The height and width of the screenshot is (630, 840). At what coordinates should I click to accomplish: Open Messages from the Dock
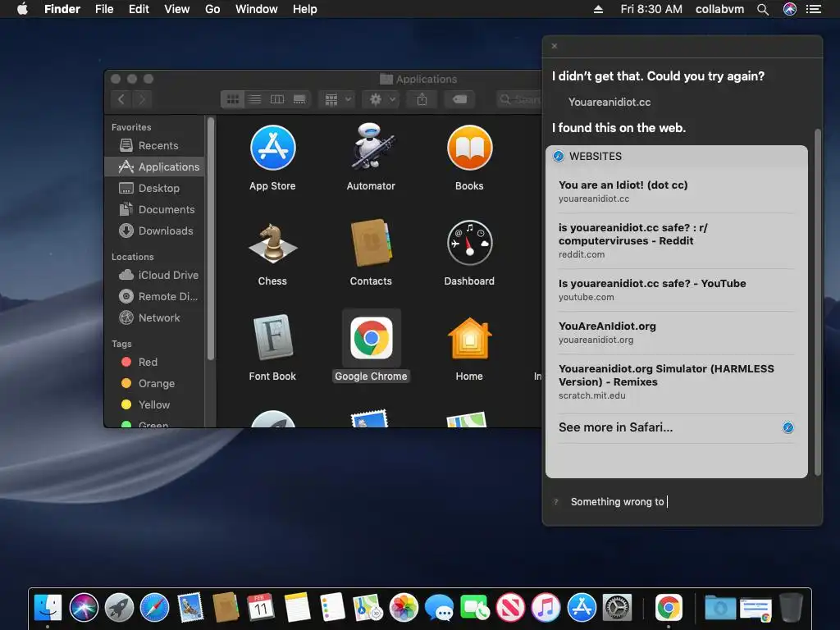click(x=440, y=608)
